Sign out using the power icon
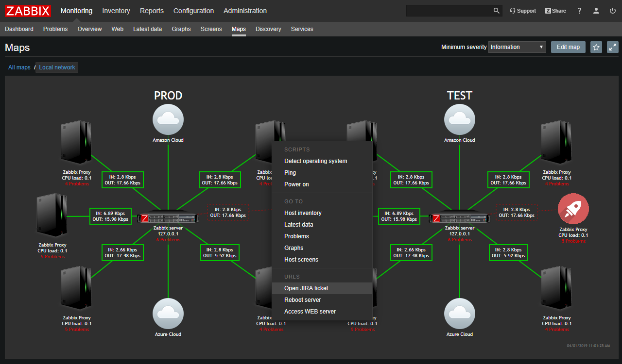Screen dimensions: 622x364 point(612,10)
